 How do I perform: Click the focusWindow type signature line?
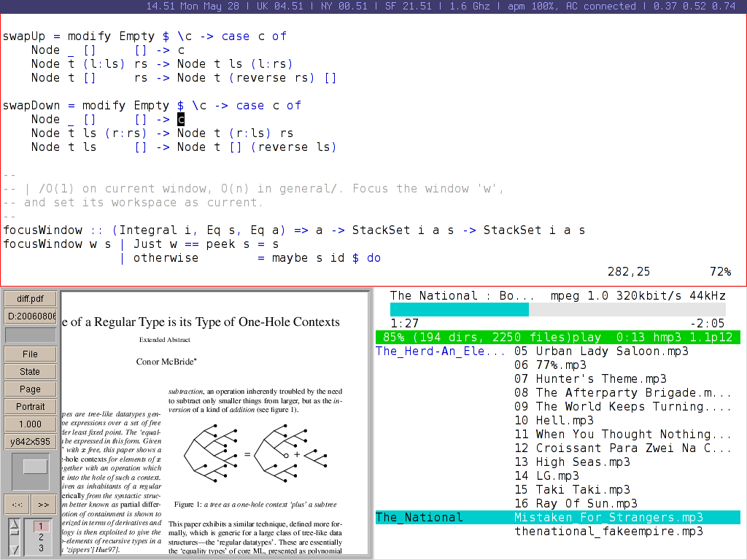click(x=294, y=230)
